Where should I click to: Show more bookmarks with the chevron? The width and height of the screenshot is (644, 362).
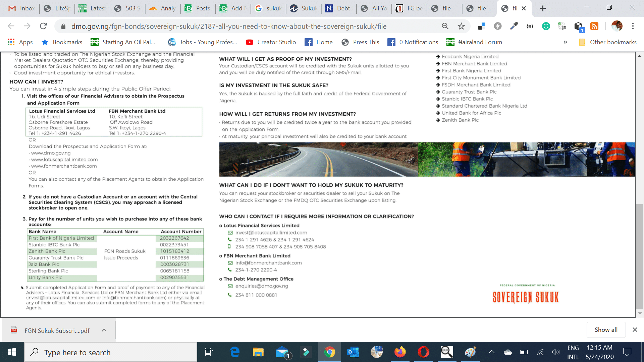tap(566, 42)
